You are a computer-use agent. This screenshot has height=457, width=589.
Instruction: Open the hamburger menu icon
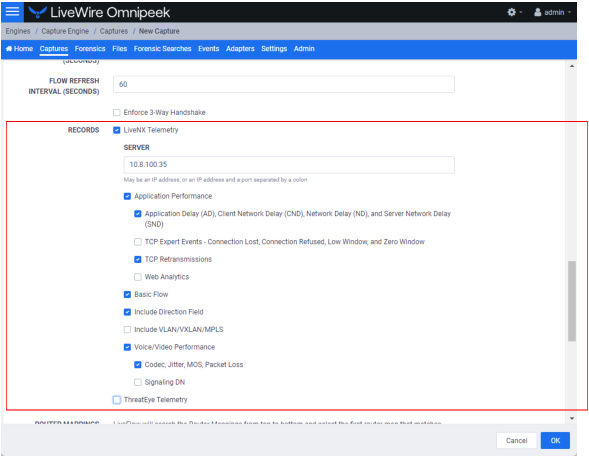pos(12,12)
